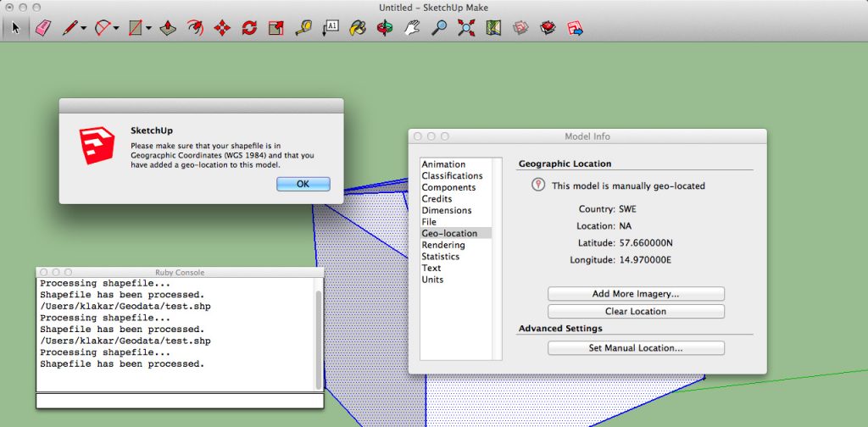The image size is (868, 427).
Task: Click last 'Shapefile has been processed.' console line
Action: tap(122, 364)
